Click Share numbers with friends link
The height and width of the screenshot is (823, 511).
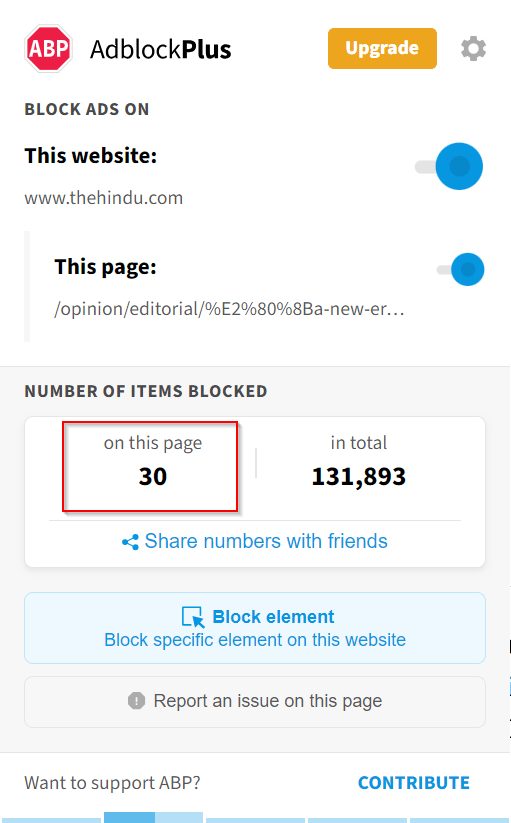tap(266, 541)
